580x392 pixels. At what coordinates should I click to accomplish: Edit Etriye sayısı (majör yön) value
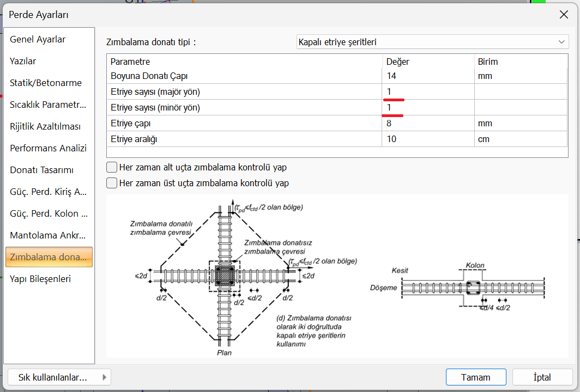pos(427,91)
